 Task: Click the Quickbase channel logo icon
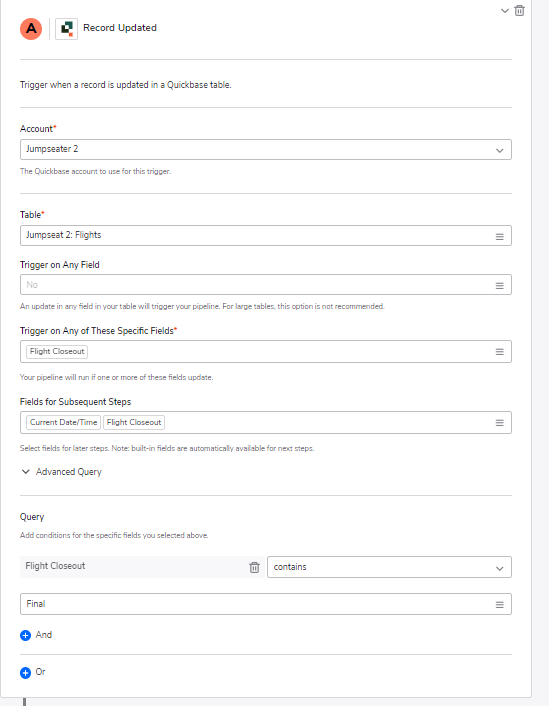click(x=67, y=29)
